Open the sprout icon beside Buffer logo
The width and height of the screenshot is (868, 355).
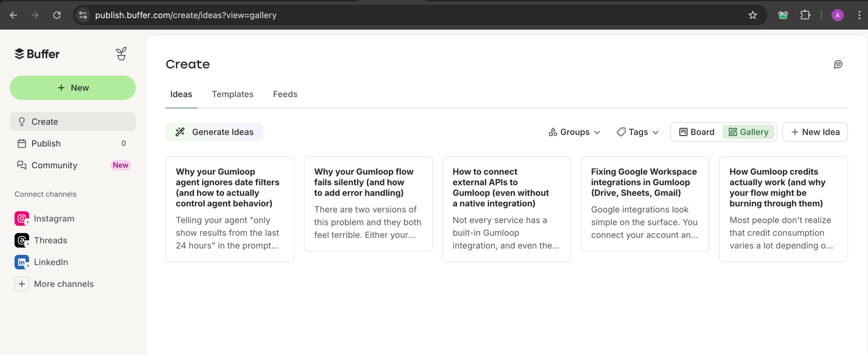(x=122, y=54)
